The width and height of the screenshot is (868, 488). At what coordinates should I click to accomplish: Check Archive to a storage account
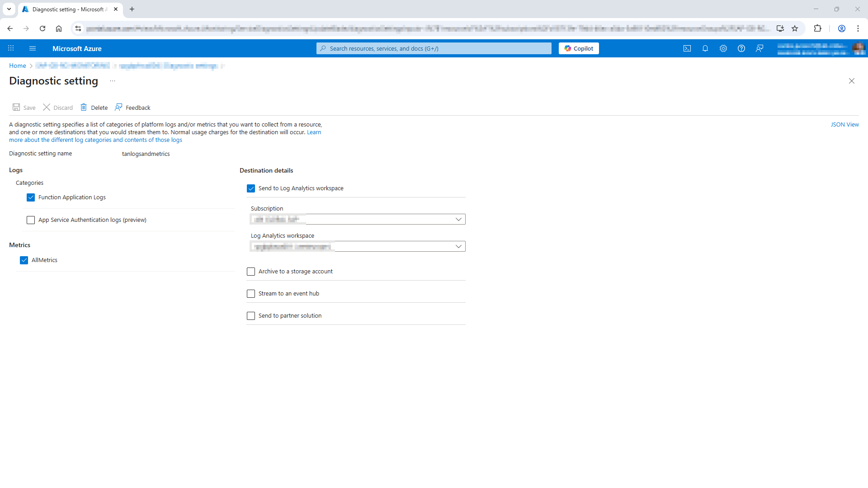[251, 272]
